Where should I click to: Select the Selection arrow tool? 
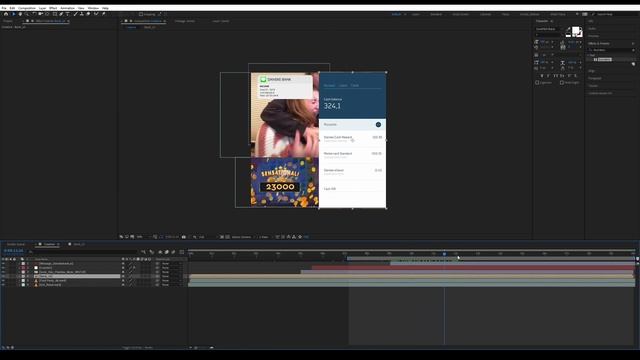(x=13, y=14)
